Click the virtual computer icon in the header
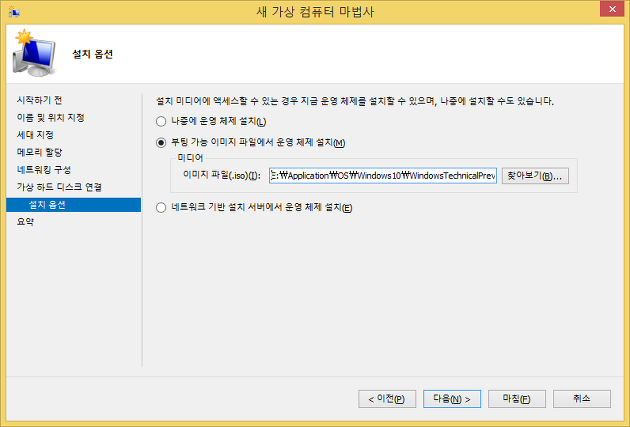630x427 pixels. (34, 53)
